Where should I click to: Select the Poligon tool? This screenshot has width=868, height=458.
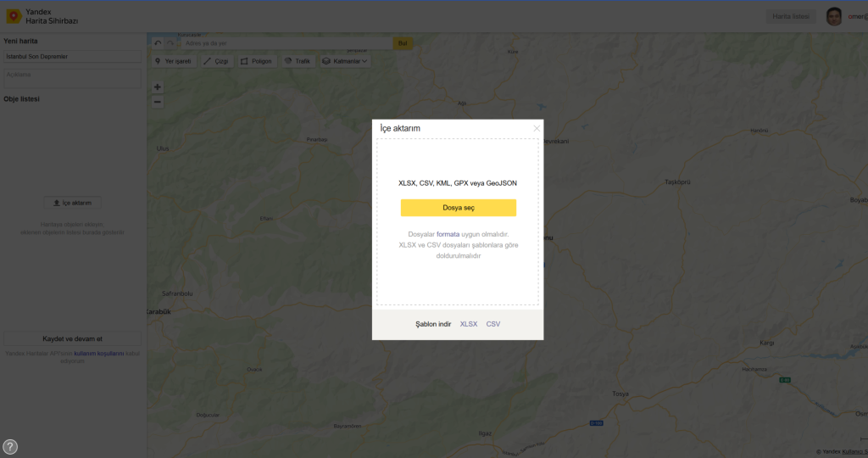[x=256, y=61]
